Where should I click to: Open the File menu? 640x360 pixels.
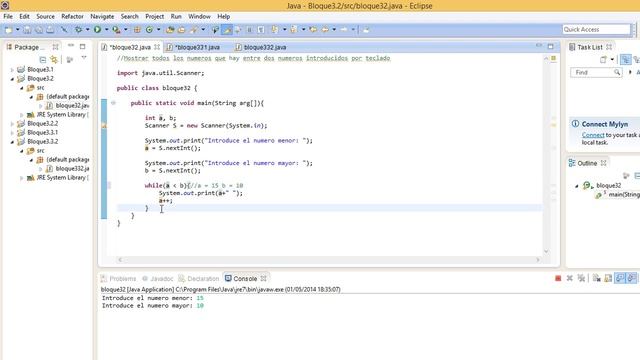tap(8, 16)
